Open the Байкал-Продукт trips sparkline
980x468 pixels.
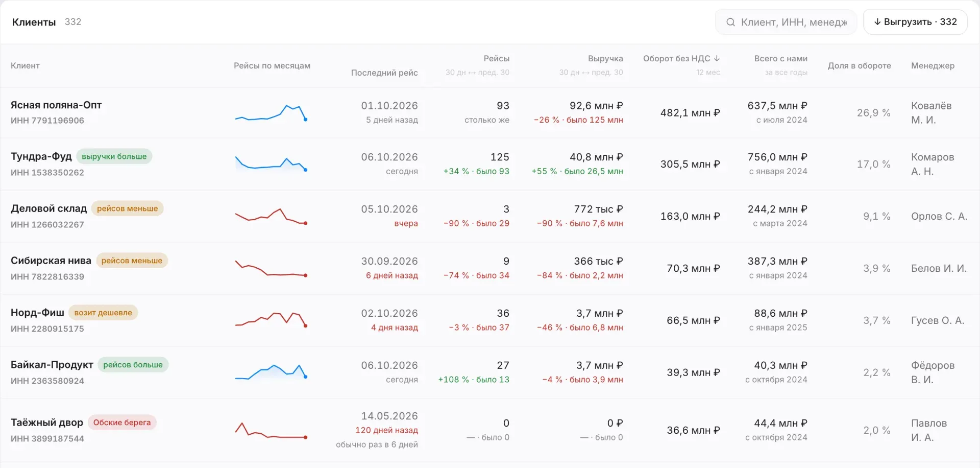pyautogui.click(x=271, y=372)
